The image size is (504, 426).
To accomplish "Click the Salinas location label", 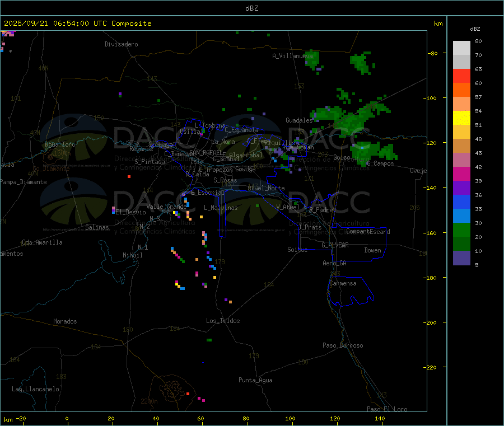I will click(x=97, y=227).
